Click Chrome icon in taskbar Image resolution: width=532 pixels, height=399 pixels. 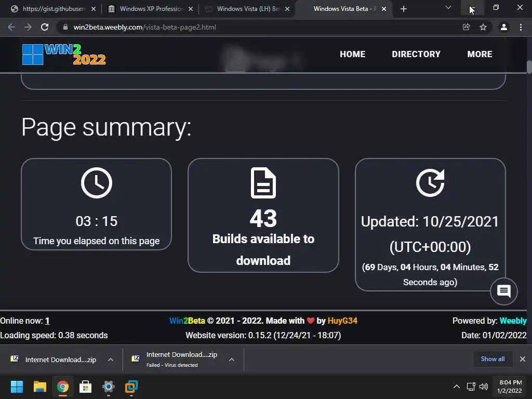coord(62,387)
